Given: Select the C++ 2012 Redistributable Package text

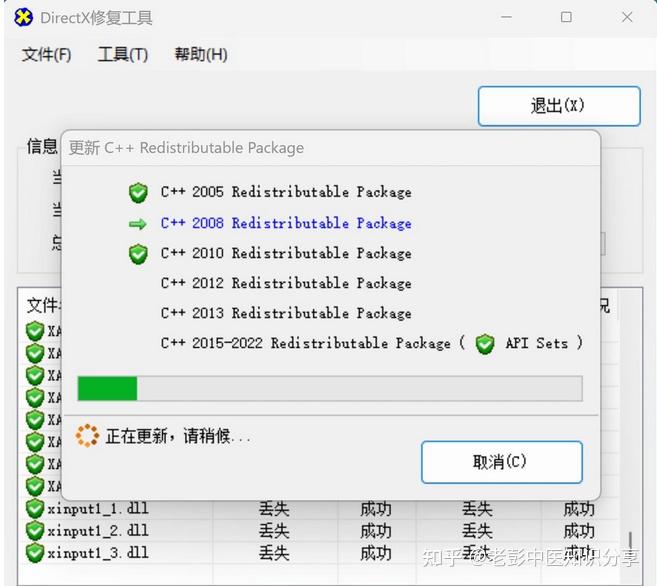Looking at the screenshot, I should (286, 283).
